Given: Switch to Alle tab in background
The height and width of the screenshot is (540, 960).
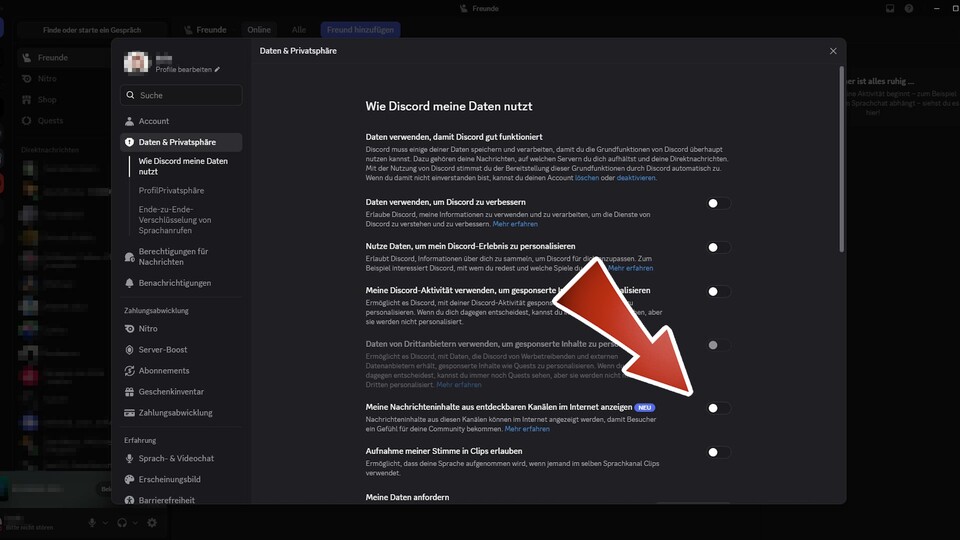Looking at the screenshot, I should (x=299, y=29).
